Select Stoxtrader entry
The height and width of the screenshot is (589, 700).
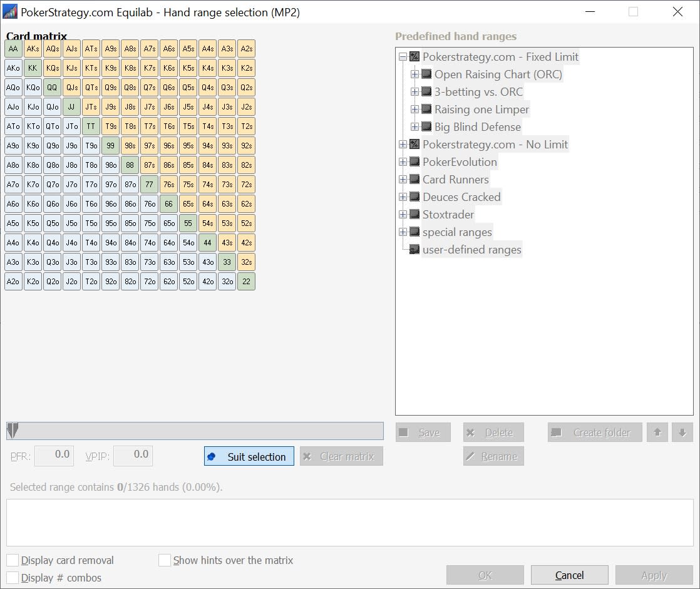pos(448,214)
